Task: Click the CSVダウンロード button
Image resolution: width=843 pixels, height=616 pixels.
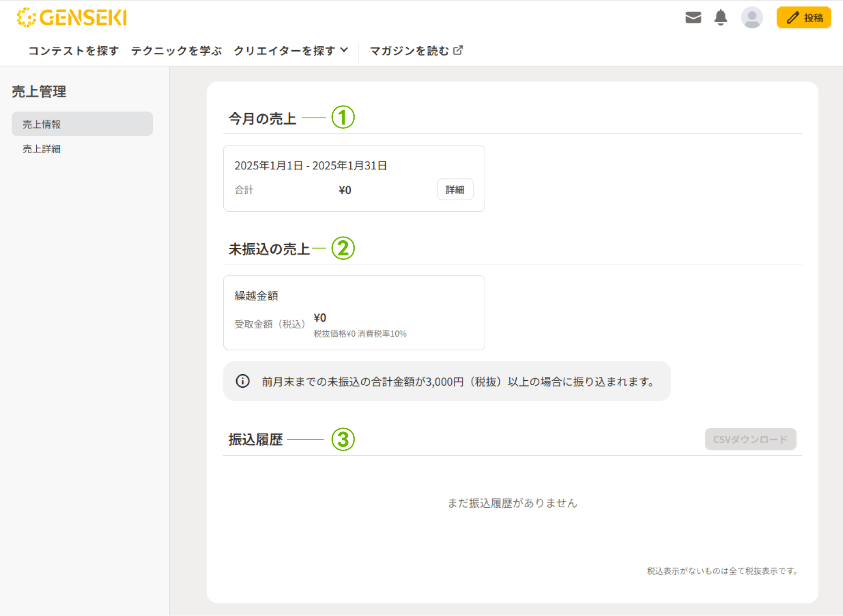Action: click(750, 439)
